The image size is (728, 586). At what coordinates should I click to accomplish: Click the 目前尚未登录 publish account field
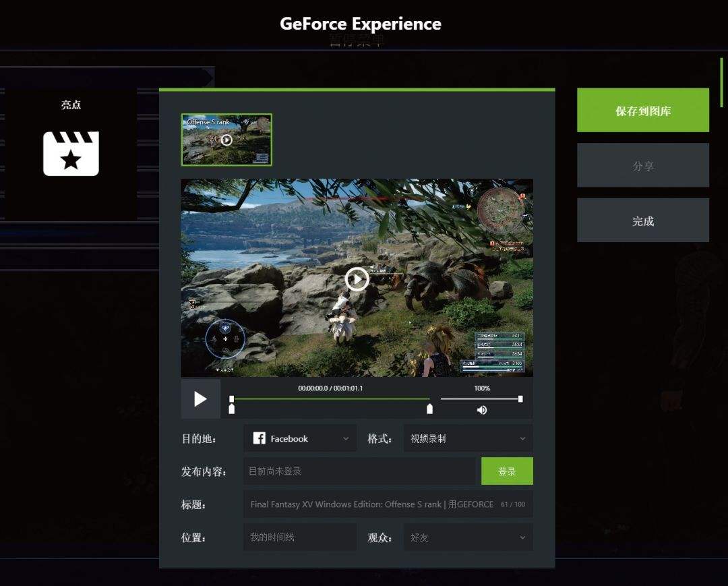tap(359, 471)
